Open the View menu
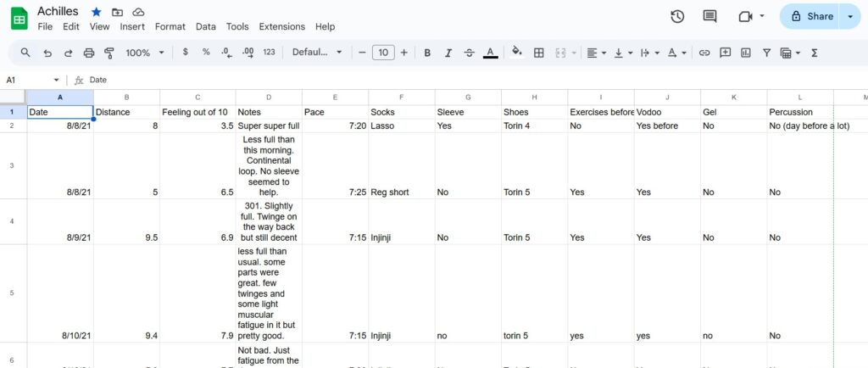Viewport: 868px width, 368px height. [x=100, y=26]
